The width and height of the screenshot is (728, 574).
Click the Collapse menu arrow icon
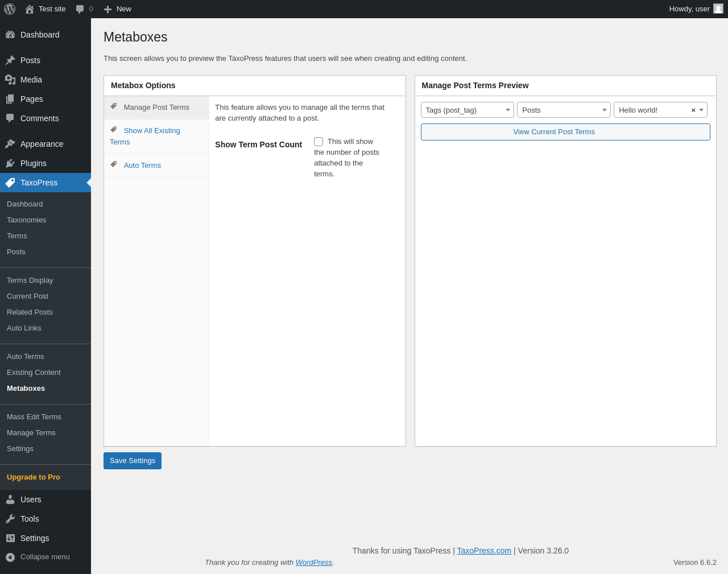pyautogui.click(x=10, y=557)
